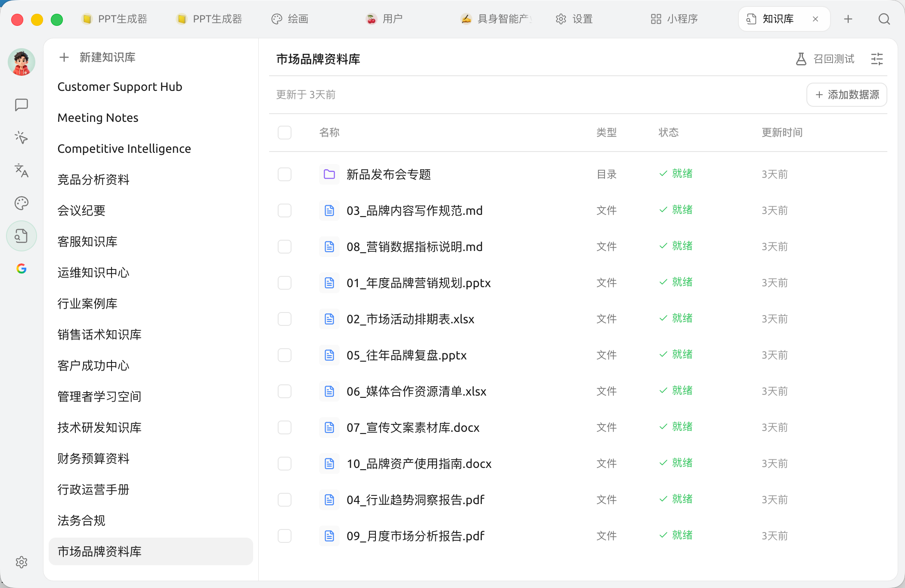Screen dimensions: 905x588
Task: Select checkbox for 02_市场活动排期表.xlsx
Action: coord(285,319)
